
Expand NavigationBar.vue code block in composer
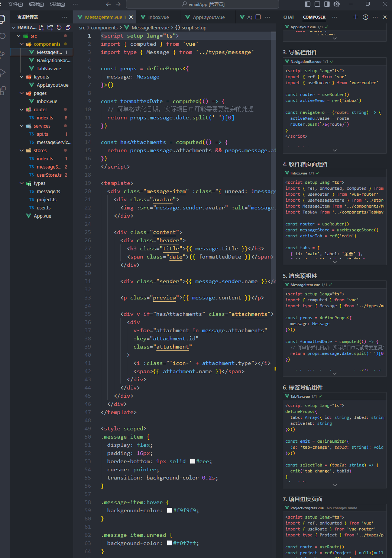[x=335, y=150]
